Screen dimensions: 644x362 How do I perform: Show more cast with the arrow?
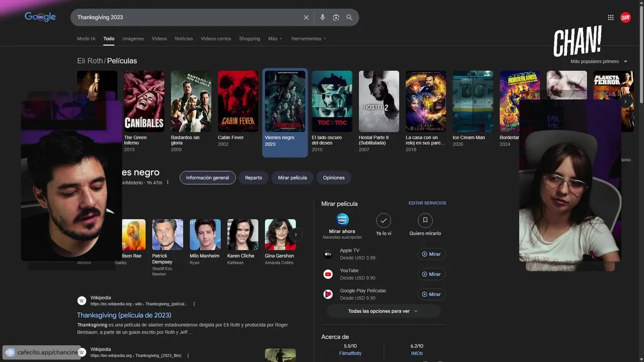point(296,234)
